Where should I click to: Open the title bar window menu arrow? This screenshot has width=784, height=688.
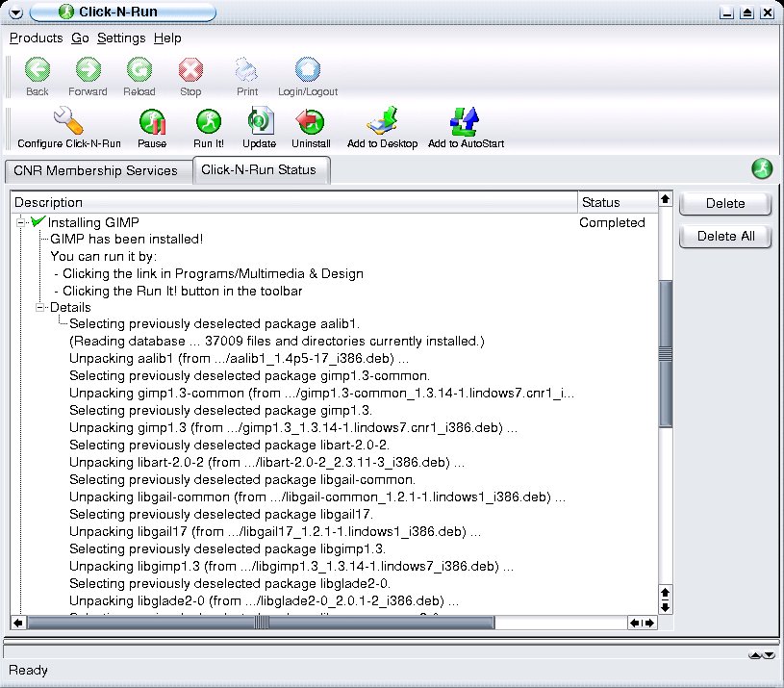click(16, 13)
